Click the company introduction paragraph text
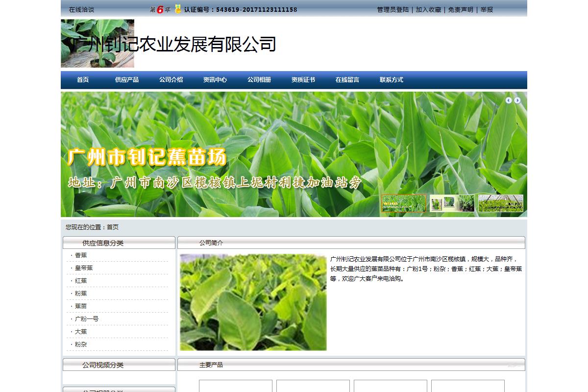The height and width of the screenshot is (392, 588). tap(426, 269)
